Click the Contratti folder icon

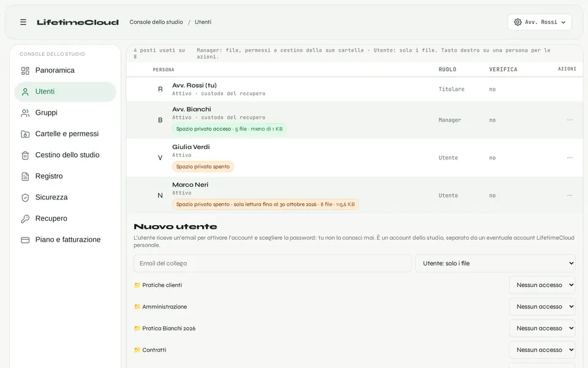tap(137, 350)
